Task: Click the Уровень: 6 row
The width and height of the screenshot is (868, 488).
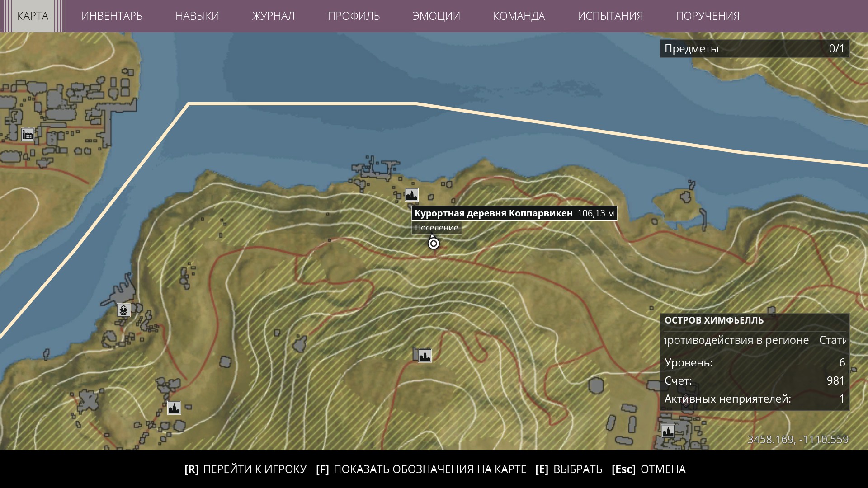Action: point(755,362)
